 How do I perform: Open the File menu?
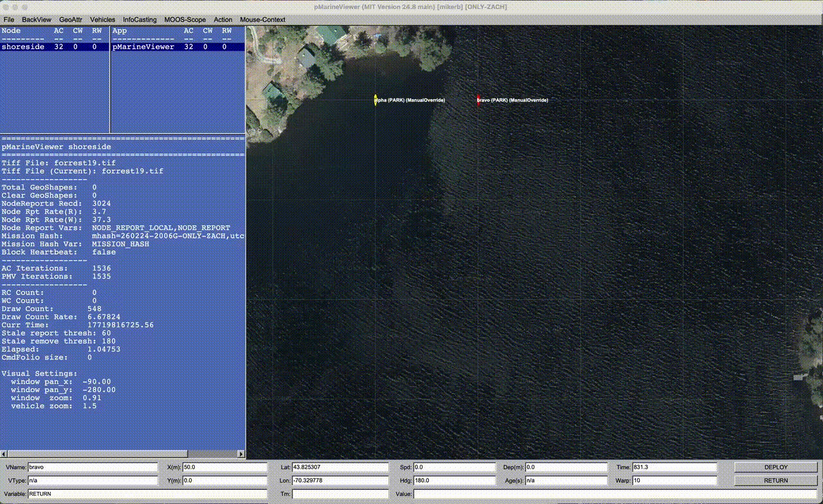pyautogui.click(x=9, y=20)
